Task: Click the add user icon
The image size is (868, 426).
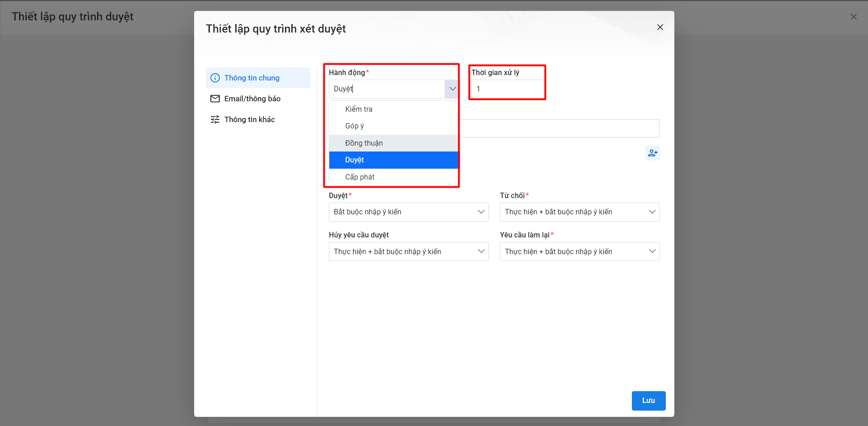Action: 652,153
